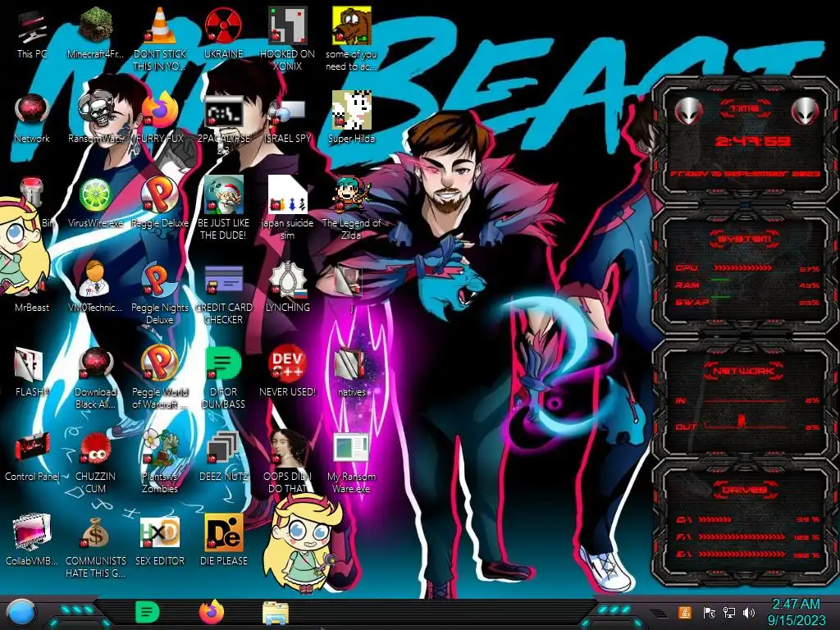Select the OOPS DID I DO THAT icon
Viewport: 840px width, 630px height.
pyautogui.click(x=287, y=448)
